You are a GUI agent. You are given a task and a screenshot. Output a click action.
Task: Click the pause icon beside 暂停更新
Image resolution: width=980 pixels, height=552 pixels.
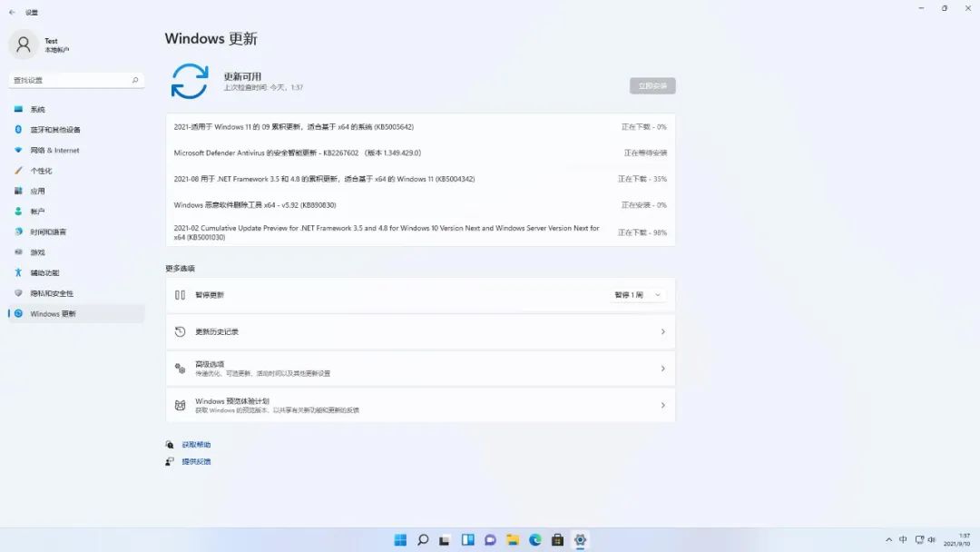coord(180,294)
